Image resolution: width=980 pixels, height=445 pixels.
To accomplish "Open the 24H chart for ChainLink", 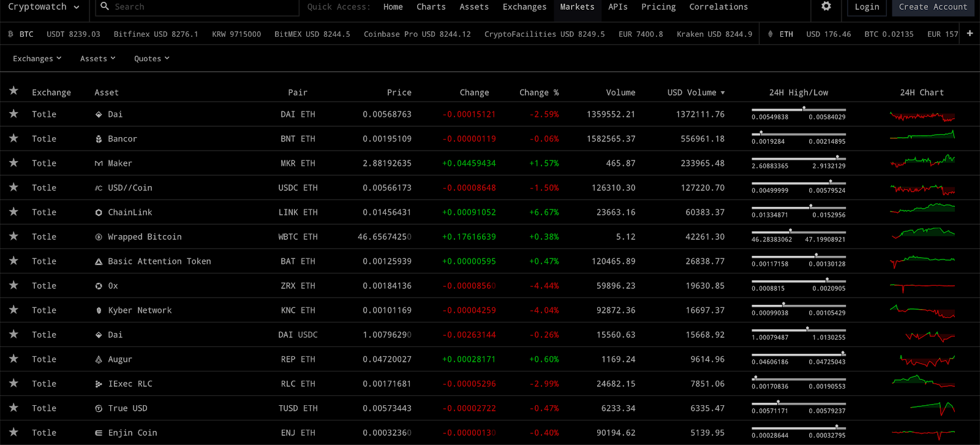I will (922, 209).
